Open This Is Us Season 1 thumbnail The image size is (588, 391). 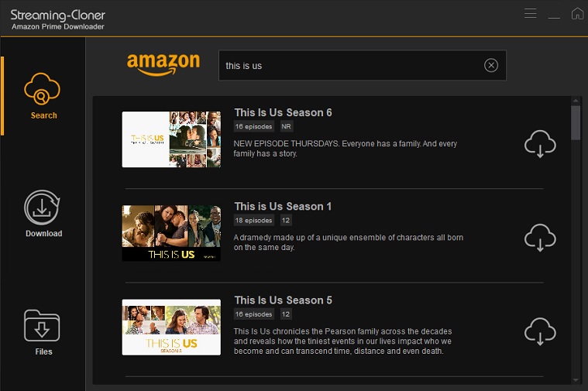(x=171, y=233)
